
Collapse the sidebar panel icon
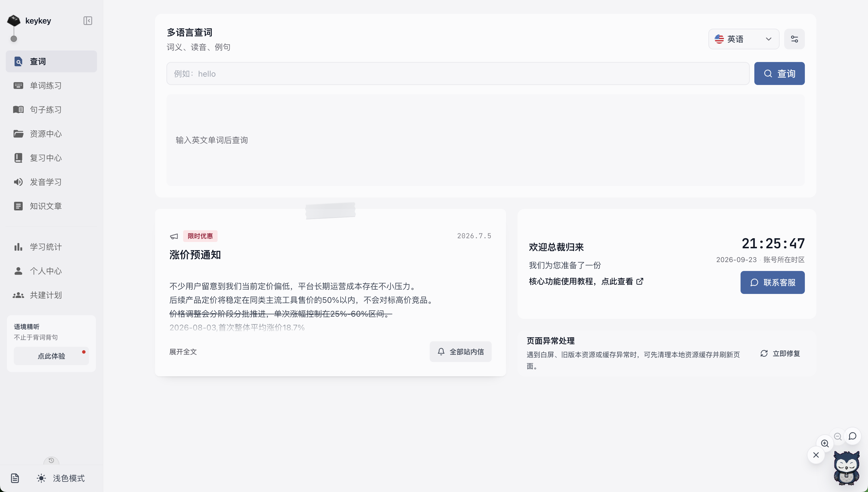click(x=88, y=21)
